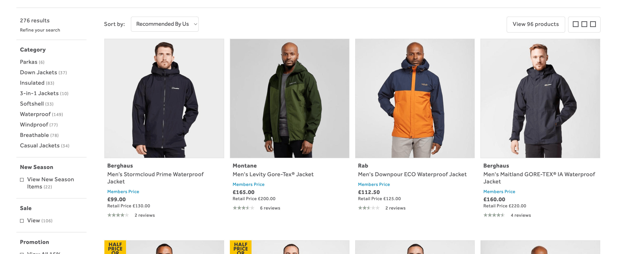
Task: Check the Sale View checkbox
Action: coord(22,220)
